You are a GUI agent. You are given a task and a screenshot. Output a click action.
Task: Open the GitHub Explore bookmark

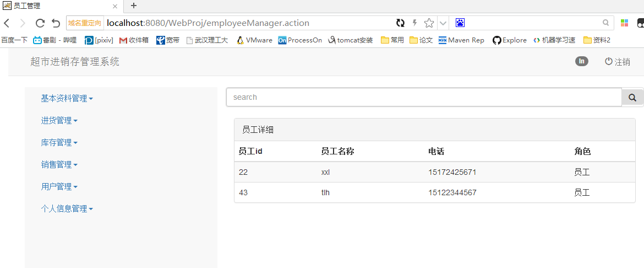point(509,40)
